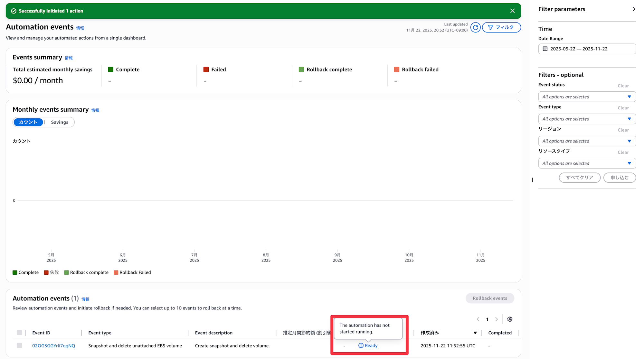Image resolution: width=644 pixels, height=359 pixels.
Task: Click the green Complete legend swatch
Action: 15,272
